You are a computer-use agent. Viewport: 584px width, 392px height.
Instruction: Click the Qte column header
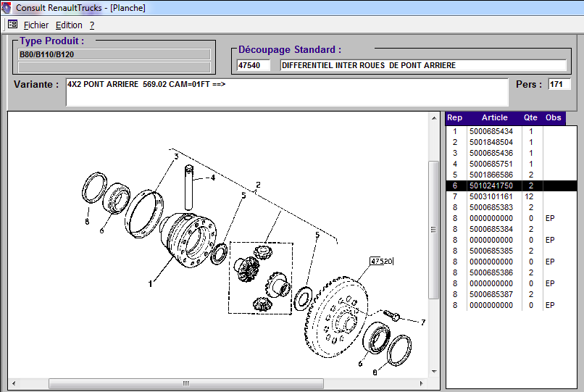click(x=531, y=118)
